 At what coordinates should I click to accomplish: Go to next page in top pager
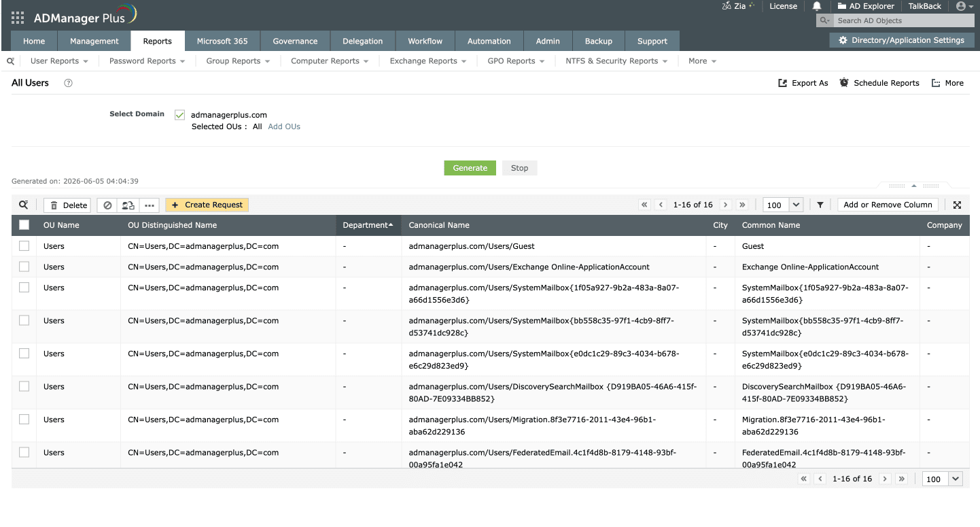(x=725, y=205)
